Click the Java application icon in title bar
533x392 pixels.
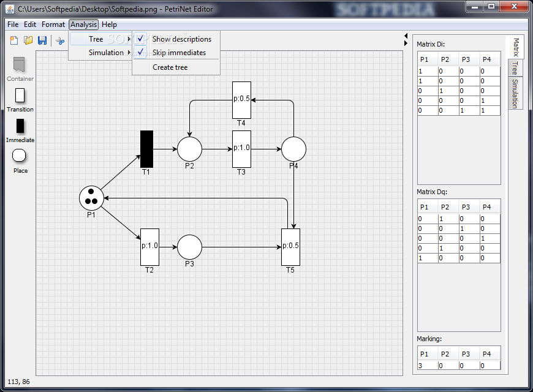[10, 9]
